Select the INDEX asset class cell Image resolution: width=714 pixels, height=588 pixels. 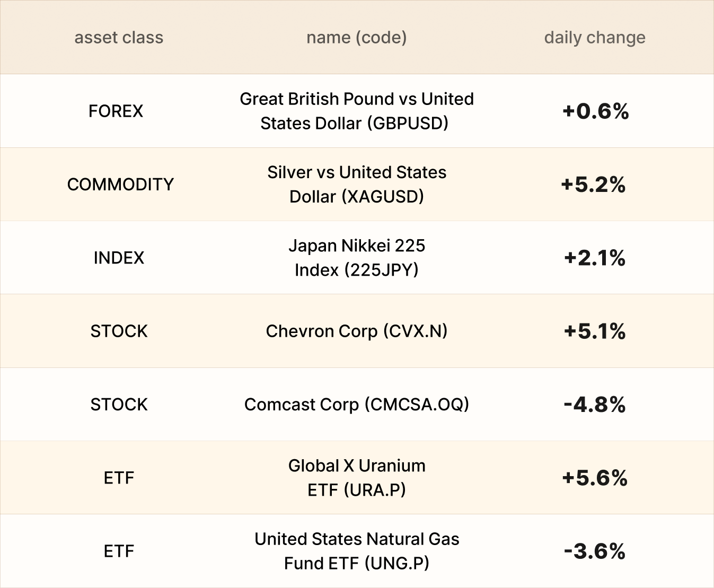click(x=119, y=258)
